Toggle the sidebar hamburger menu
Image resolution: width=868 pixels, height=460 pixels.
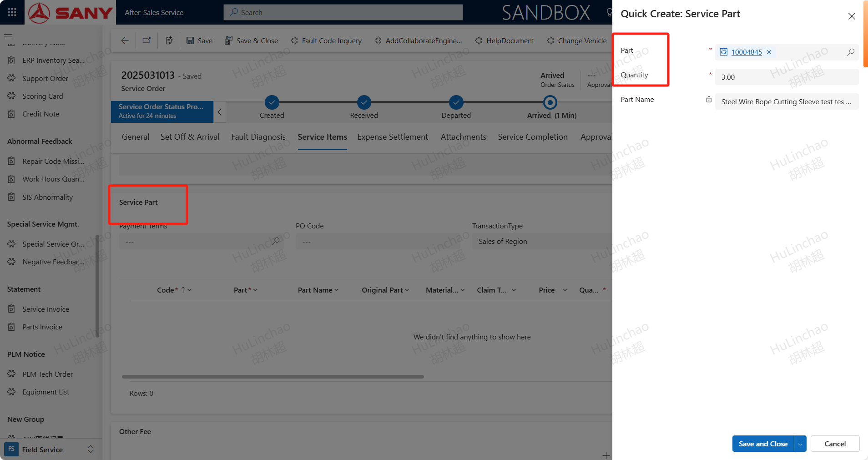click(8, 36)
